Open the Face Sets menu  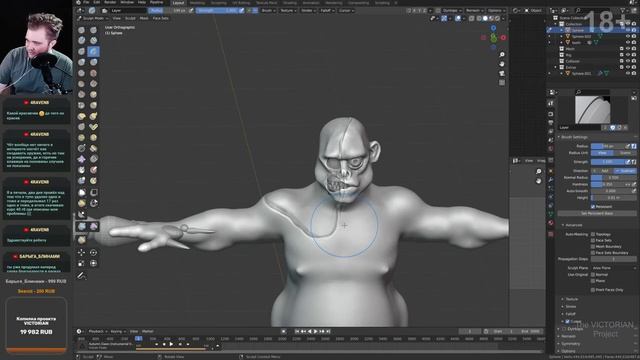160,18
